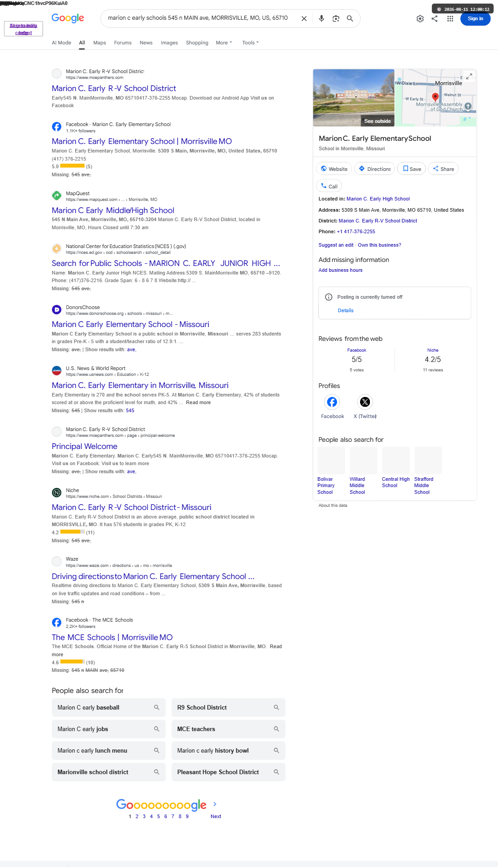Click Show results with: 545 link
Image resolution: width=504 pixels, height=867 pixels.
click(x=130, y=410)
